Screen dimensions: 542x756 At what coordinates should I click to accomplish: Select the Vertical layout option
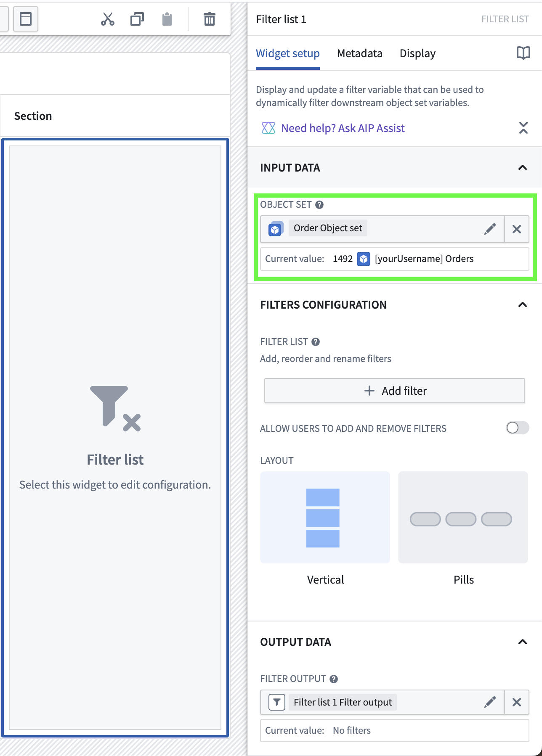(x=325, y=518)
